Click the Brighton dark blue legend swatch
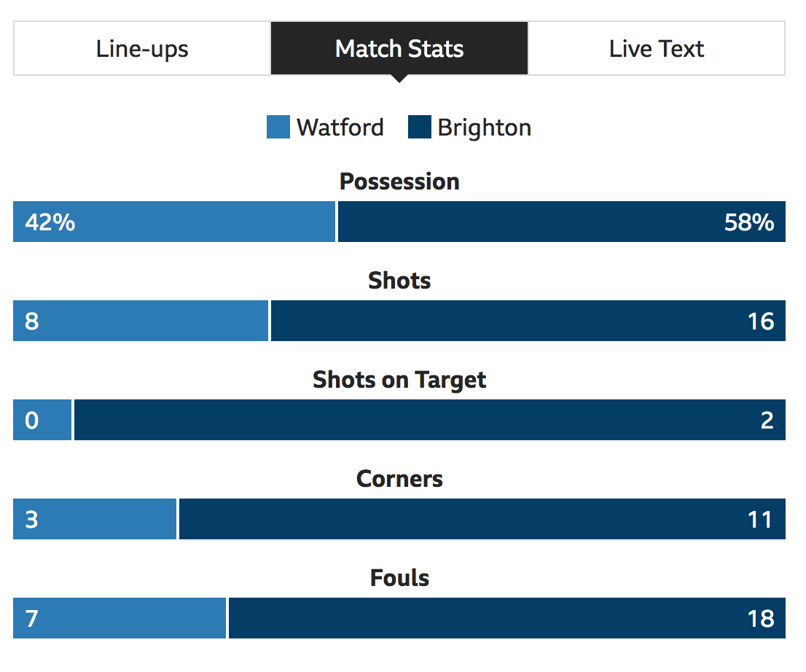Screen dimensions: 806x672 (x=420, y=127)
